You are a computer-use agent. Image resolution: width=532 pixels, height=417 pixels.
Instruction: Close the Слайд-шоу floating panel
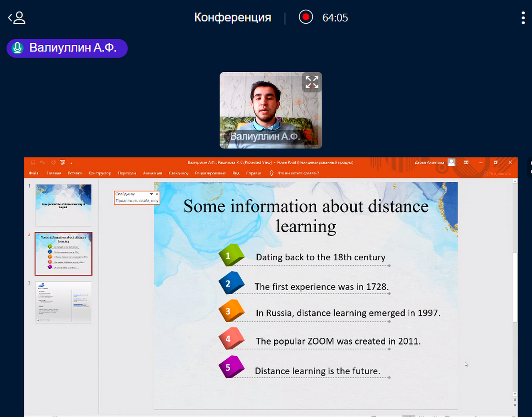pos(157,194)
